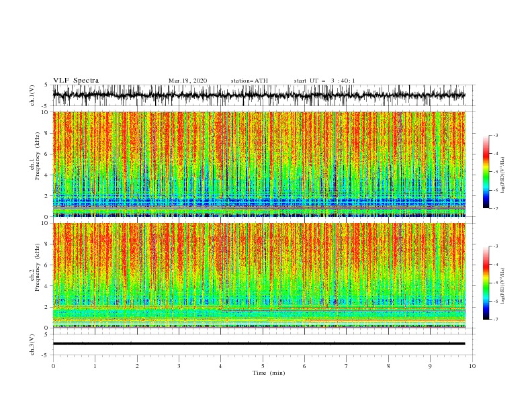Screen dimensions: 532x411
Task: Click the ch.2 frequency spectrogram panel
Action: (x=259, y=275)
